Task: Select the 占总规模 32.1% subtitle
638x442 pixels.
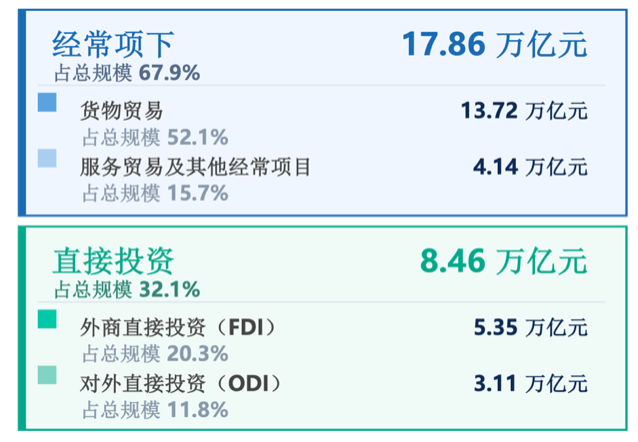Action: point(127,290)
